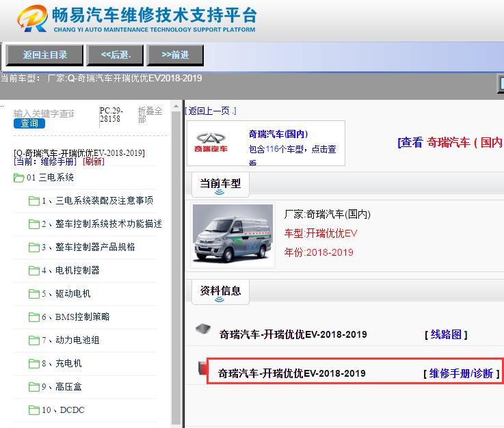Open 2、整车控制系统技术功能描述
This screenshot has width=504, height=428.
point(102,224)
